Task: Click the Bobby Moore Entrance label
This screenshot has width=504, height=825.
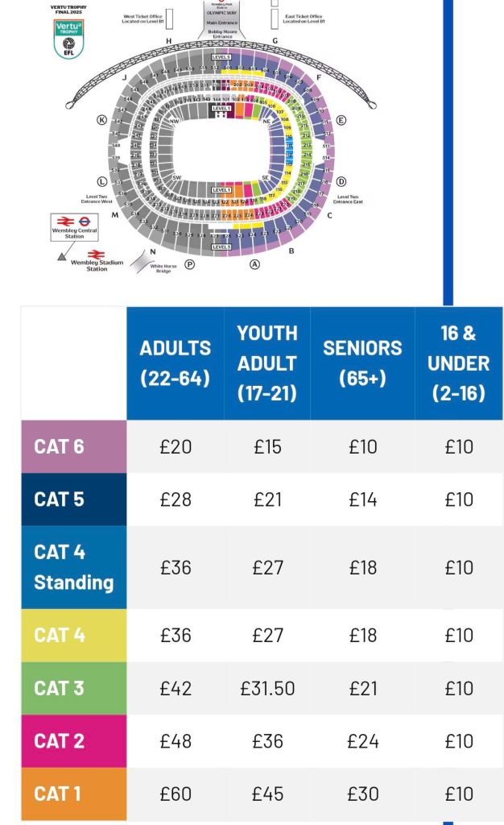Action: [x=221, y=35]
